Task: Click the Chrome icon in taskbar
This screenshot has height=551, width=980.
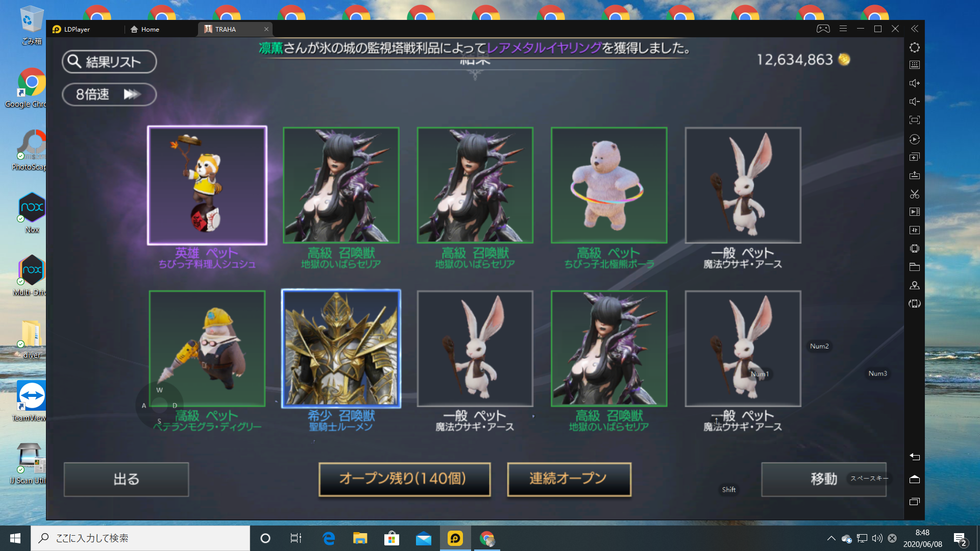Action: tap(487, 538)
